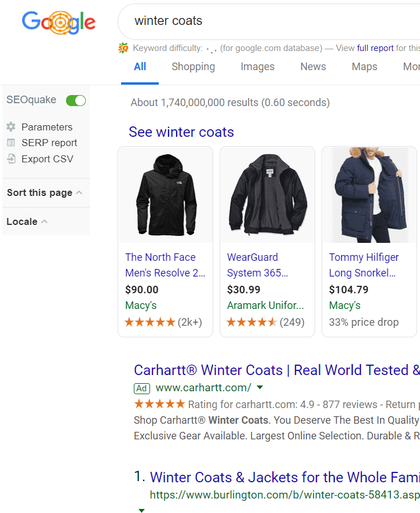Click the See winter coats link
The image size is (420, 513).
point(181,132)
